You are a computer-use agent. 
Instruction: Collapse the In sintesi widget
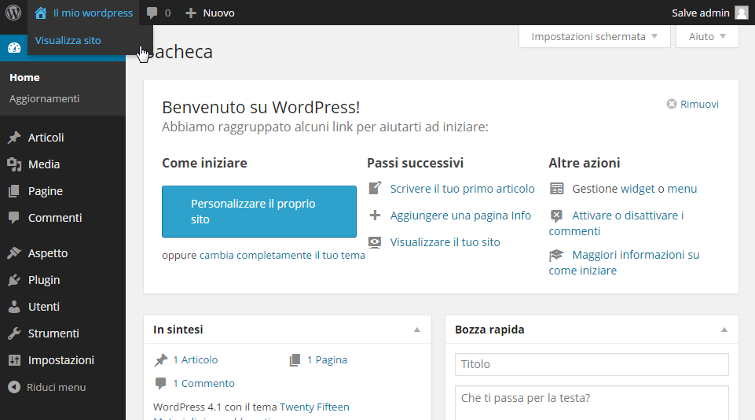(x=417, y=330)
